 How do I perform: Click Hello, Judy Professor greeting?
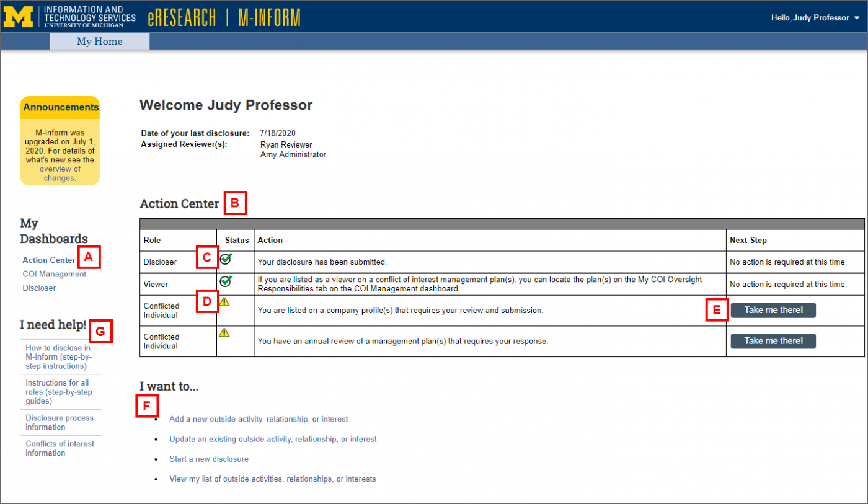pos(810,18)
